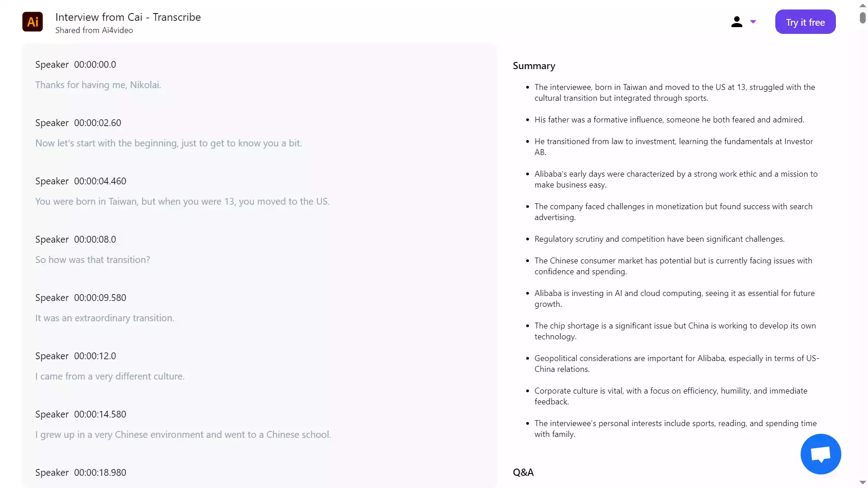Image resolution: width=868 pixels, height=488 pixels.
Task: Click the Ai app logo
Action: [32, 22]
